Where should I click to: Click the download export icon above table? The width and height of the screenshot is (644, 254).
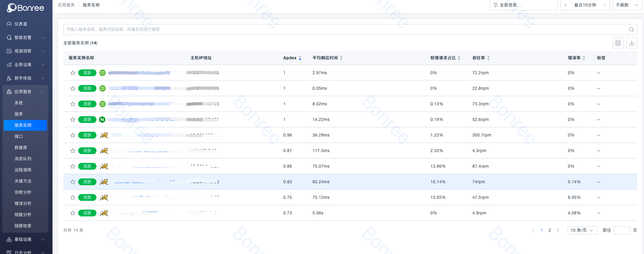pos(631,43)
